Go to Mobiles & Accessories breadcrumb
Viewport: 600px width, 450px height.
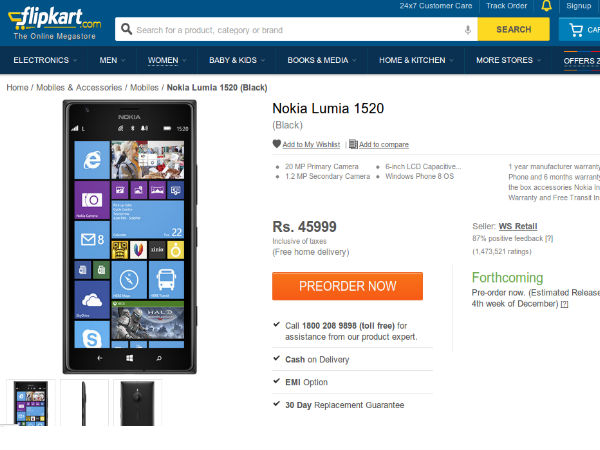pos(79,88)
